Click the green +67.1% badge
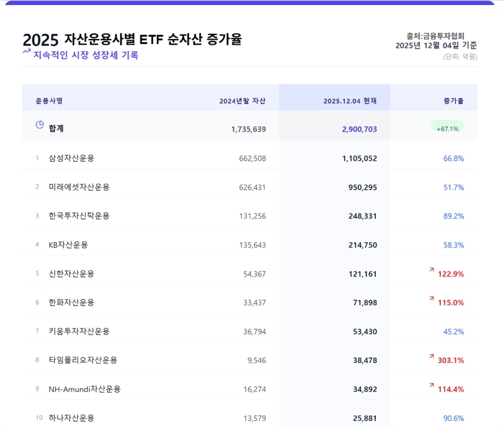This screenshot has height=429, width=504. coord(447,128)
